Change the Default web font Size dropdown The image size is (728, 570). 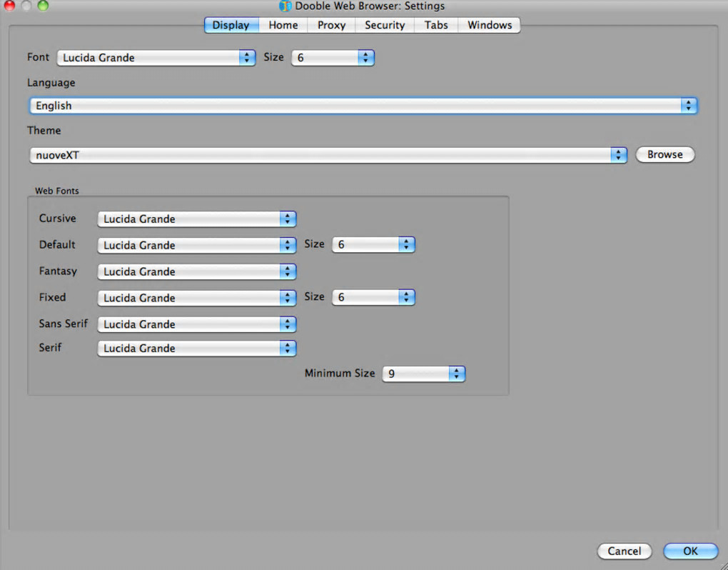point(373,245)
